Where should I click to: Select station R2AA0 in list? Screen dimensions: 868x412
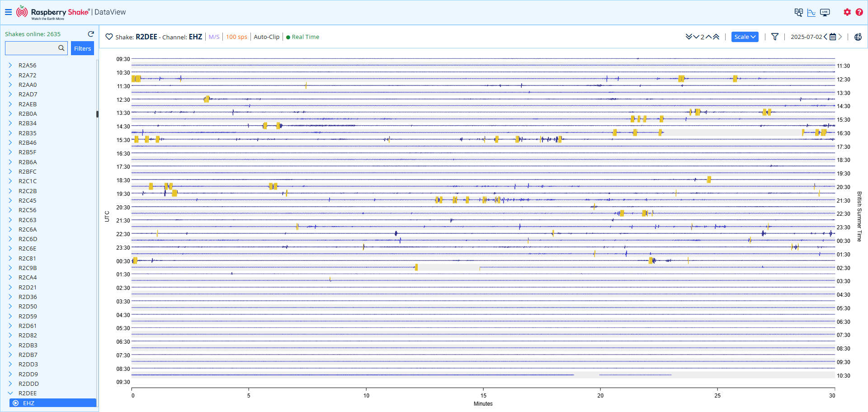[28, 85]
